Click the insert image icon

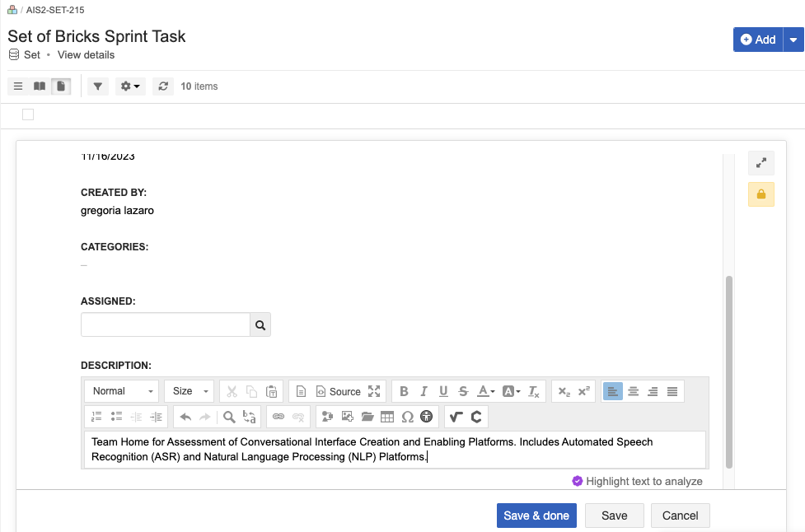tap(328, 417)
